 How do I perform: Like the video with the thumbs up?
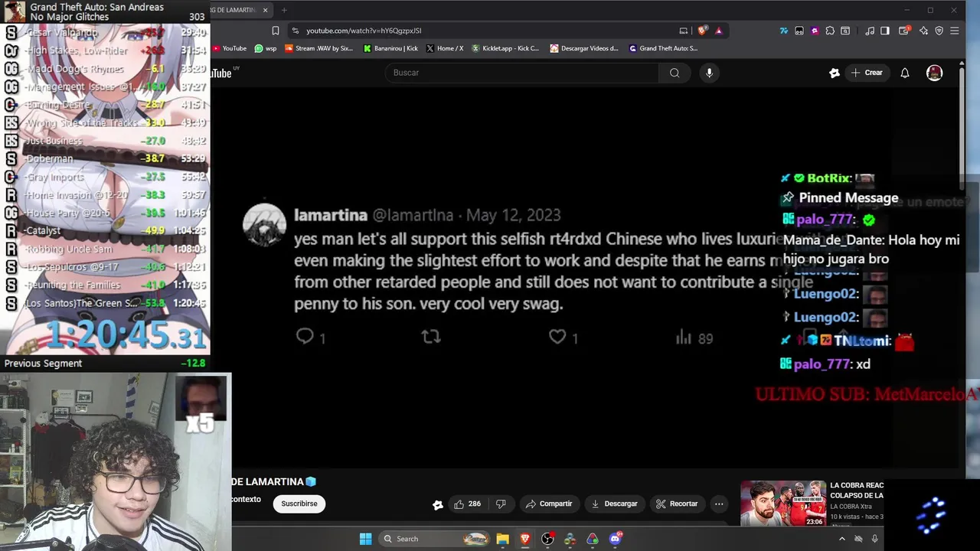point(467,504)
